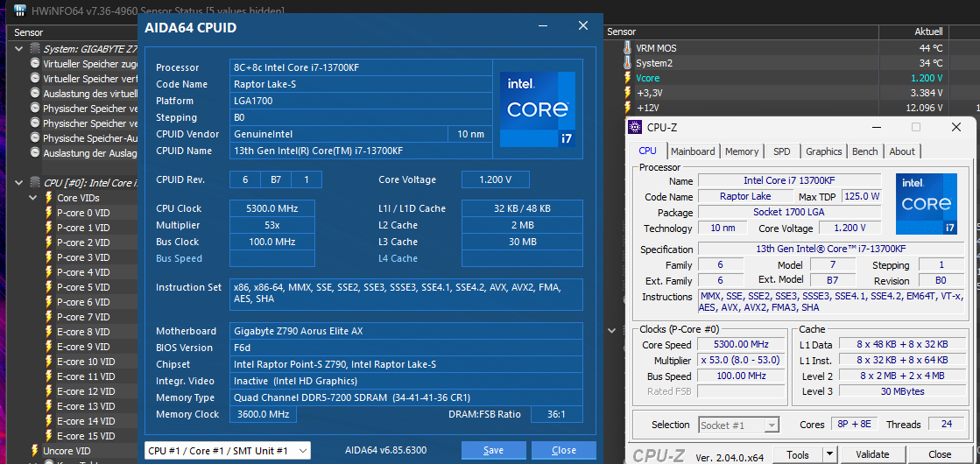Collapse the System: GIGABYTE sensor group
The image size is (980, 464).
coord(19,49)
